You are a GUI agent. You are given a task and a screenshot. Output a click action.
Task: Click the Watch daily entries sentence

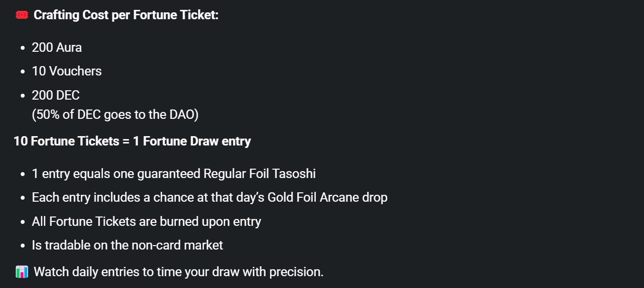point(179,272)
